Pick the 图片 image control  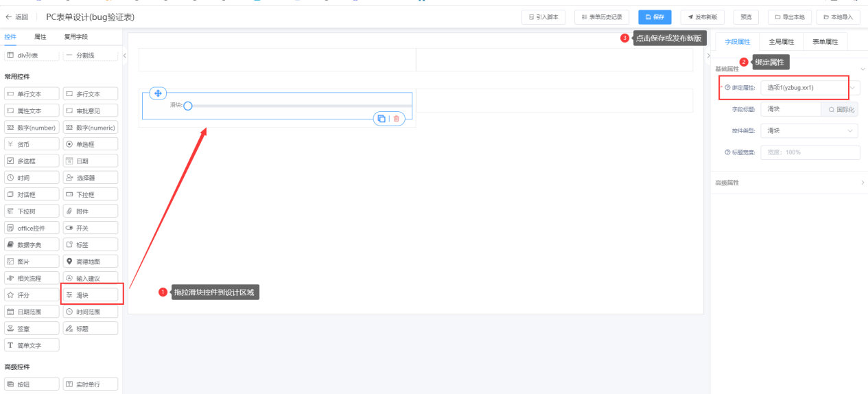pos(32,262)
